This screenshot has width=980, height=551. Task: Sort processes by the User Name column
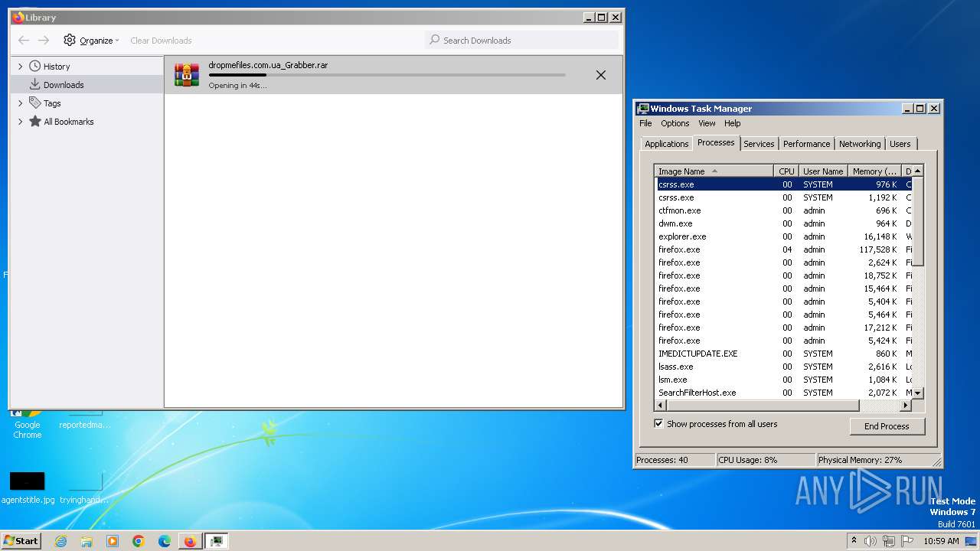click(x=823, y=171)
